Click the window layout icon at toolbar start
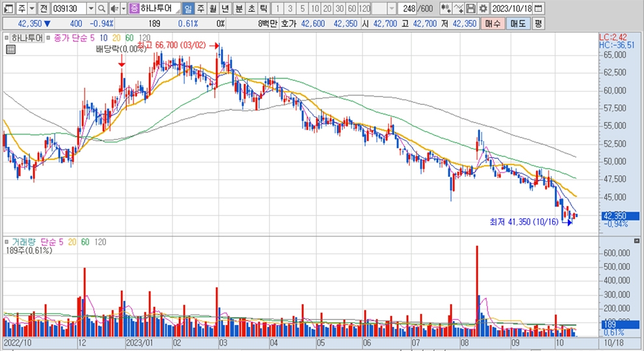This screenshot has width=644, height=351. pyautogui.click(x=8, y=8)
